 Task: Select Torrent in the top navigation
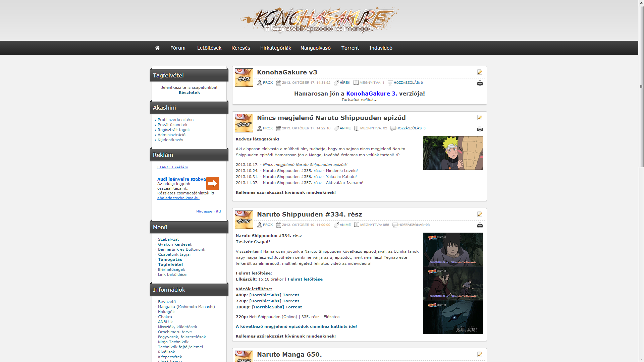350,48
